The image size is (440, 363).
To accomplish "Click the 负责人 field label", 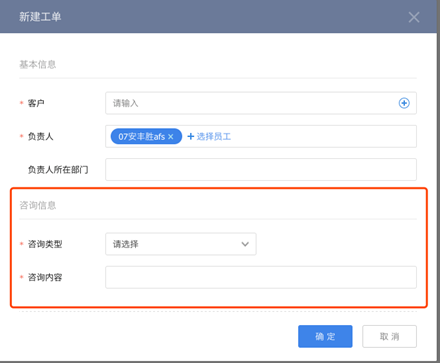I will pos(40,136).
